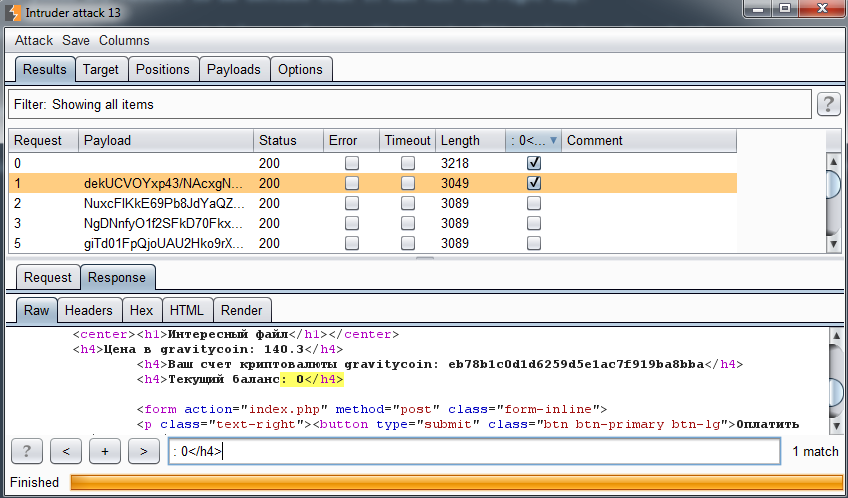Sort by Payload column header
The width and height of the screenshot is (848, 498).
coord(166,141)
